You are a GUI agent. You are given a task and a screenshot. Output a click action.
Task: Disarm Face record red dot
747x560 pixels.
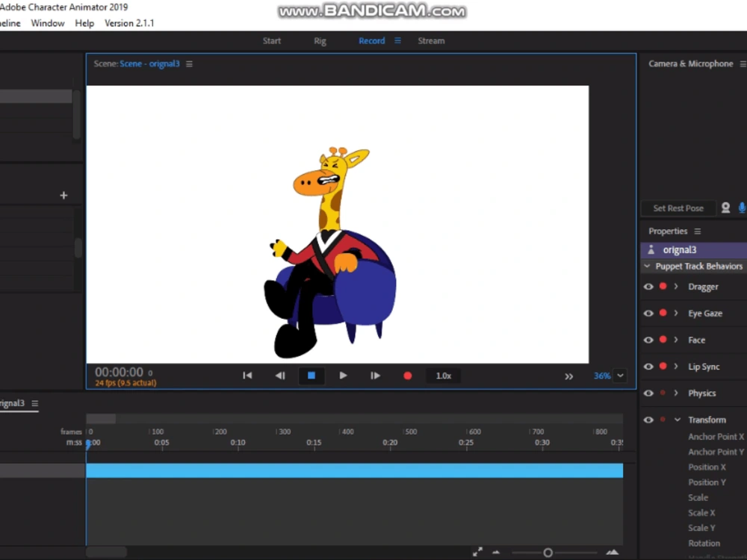point(663,340)
